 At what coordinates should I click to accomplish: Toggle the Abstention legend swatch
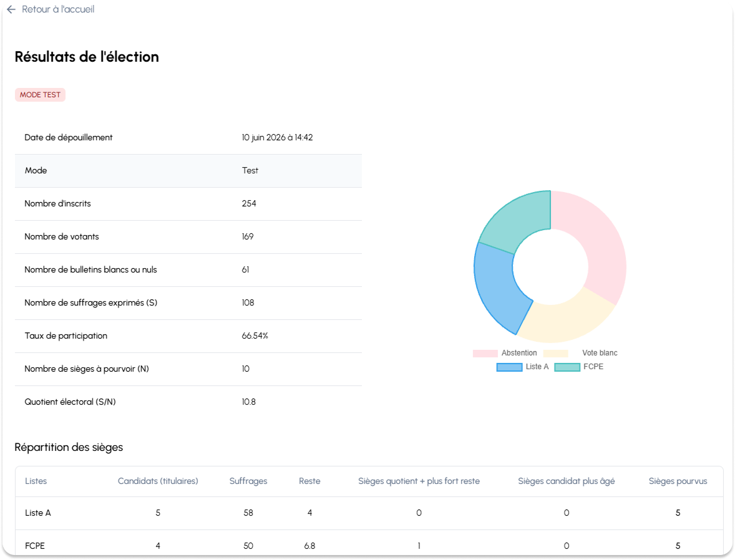coord(485,354)
